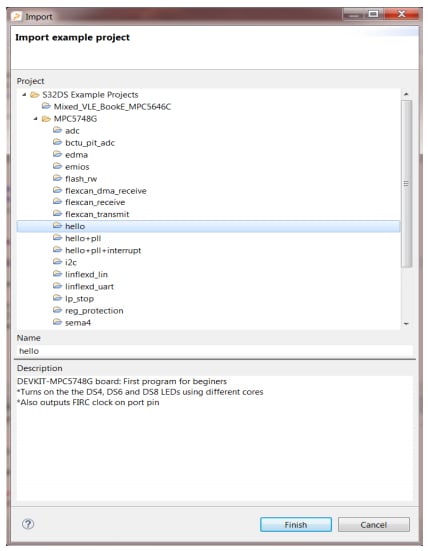Click the i2c example folder icon
The width and height of the screenshot is (428, 551).
coord(57,262)
